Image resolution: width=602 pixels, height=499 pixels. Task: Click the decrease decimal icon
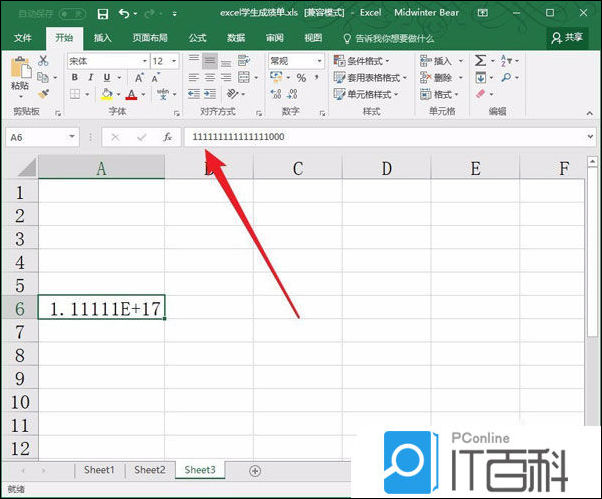click(293, 94)
